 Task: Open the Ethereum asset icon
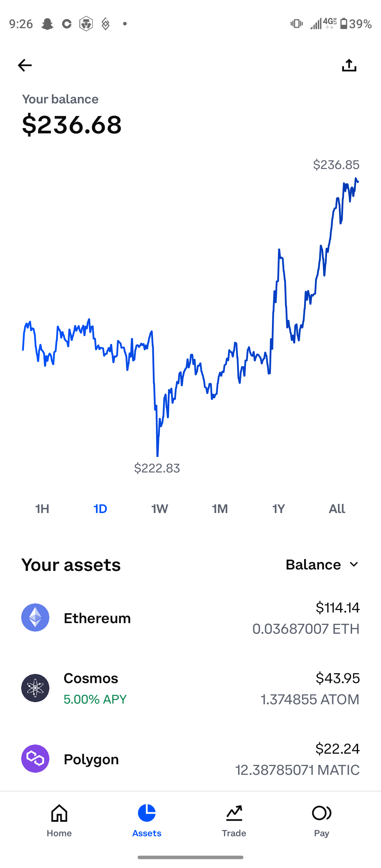coord(35,617)
